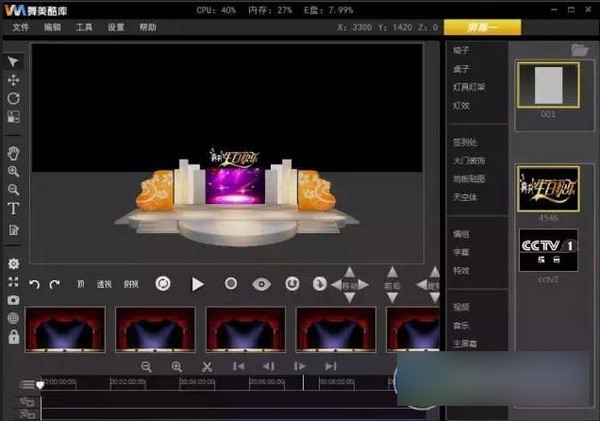This screenshot has width=600, height=421.
Task: Click the 移动 right arrow
Action: pos(363,285)
